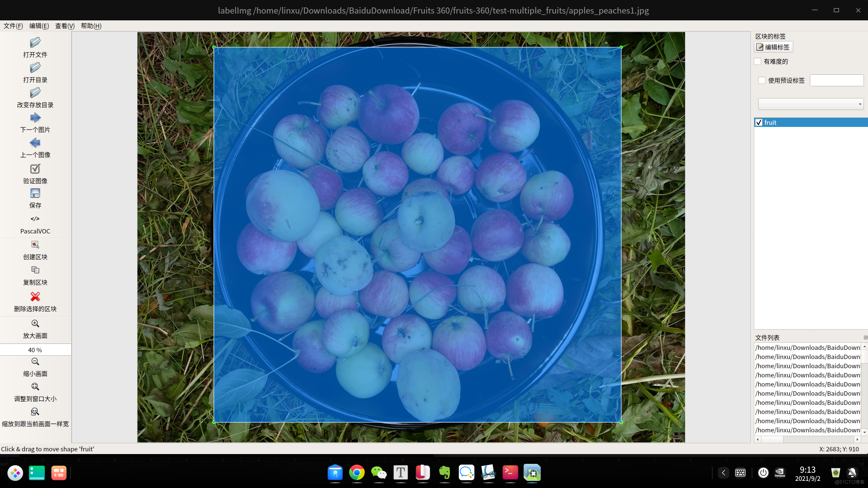Open Evernote elephant icon in taskbar
868x488 pixels.
tap(445, 473)
